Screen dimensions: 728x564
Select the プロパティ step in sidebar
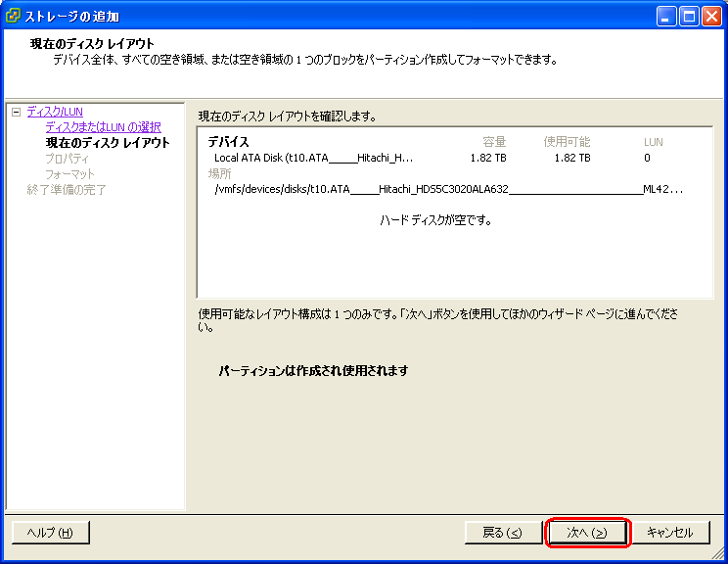pos(67,159)
